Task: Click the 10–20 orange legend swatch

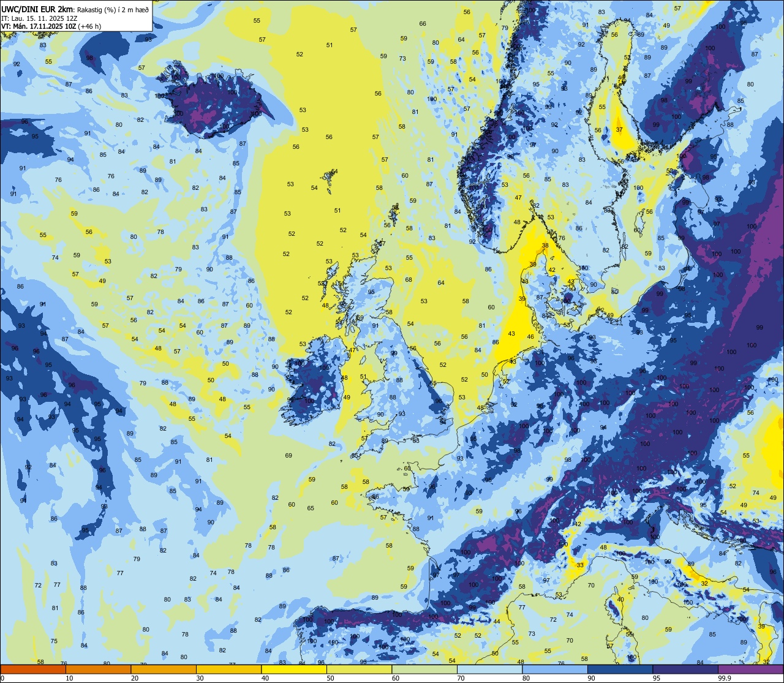Action: pyautogui.click(x=98, y=669)
